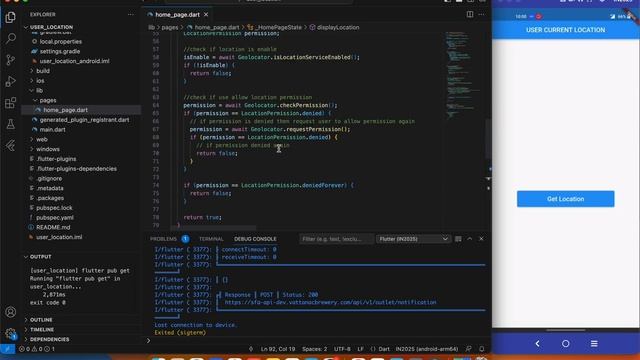The height and width of the screenshot is (360, 640).
Task: Tap the Android recent apps menu button
Action: pyautogui.click(x=594, y=344)
